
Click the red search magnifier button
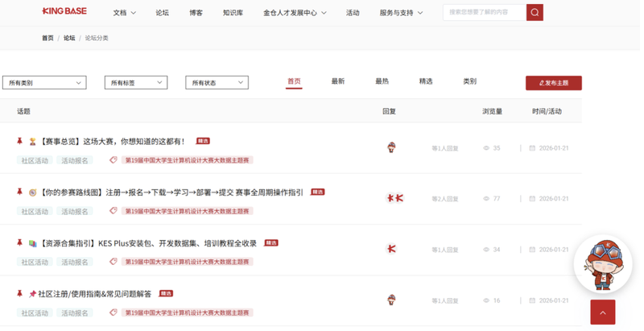click(535, 12)
